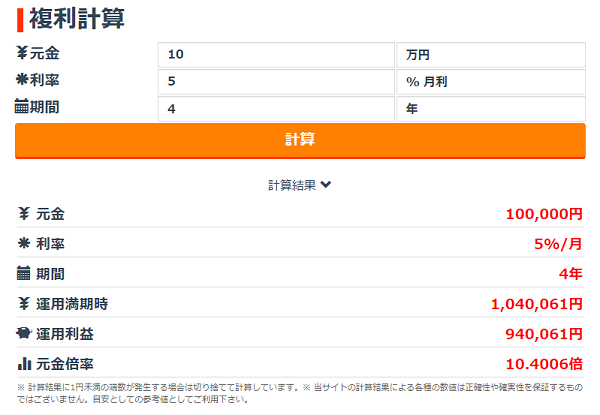This screenshot has width=600, height=415.
Task: Click the calendar icon beside 期間 input label
Action: tap(21, 106)
